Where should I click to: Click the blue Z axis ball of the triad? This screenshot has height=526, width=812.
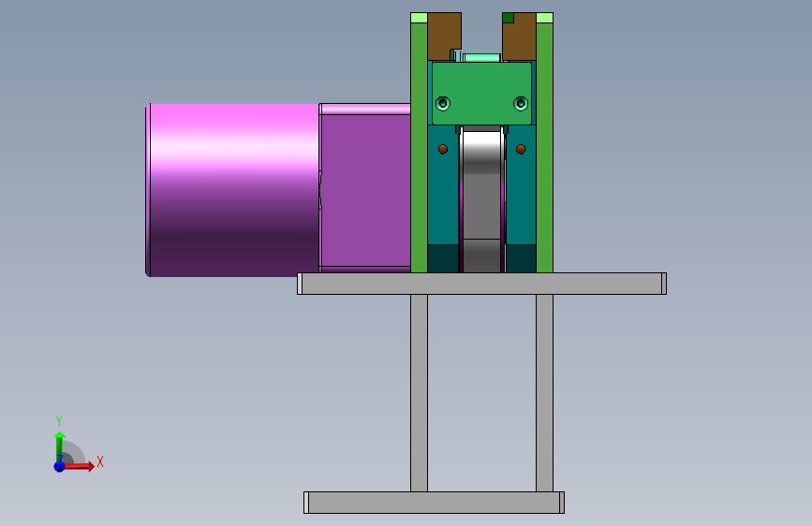point(59,466)
